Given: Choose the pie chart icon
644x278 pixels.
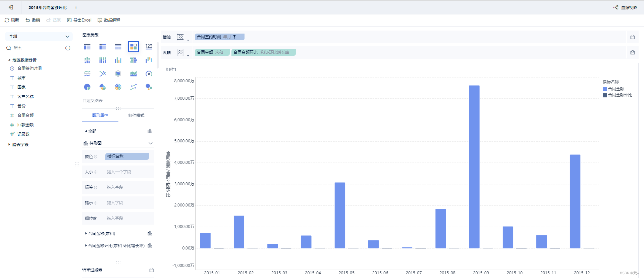Looking at the screenshot, I should click(x=87, y=87).
